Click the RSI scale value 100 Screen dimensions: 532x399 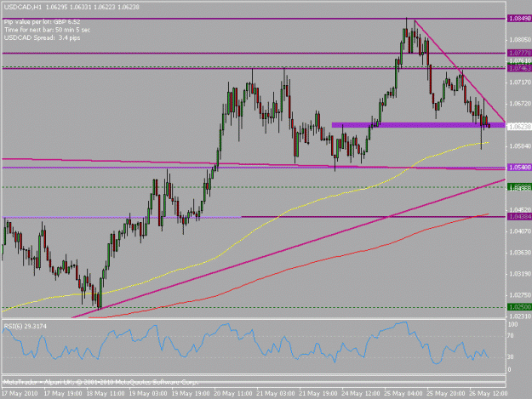click(x=513, y=324)
